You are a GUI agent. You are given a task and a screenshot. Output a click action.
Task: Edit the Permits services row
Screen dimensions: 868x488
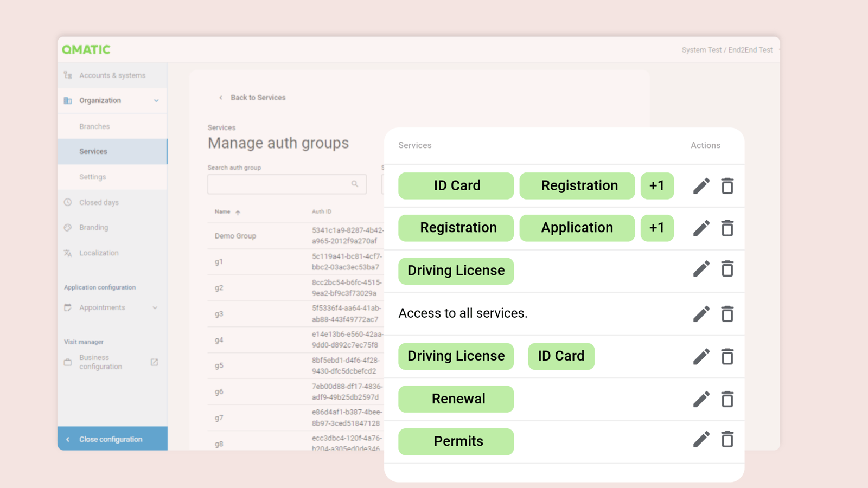(701, 440)
